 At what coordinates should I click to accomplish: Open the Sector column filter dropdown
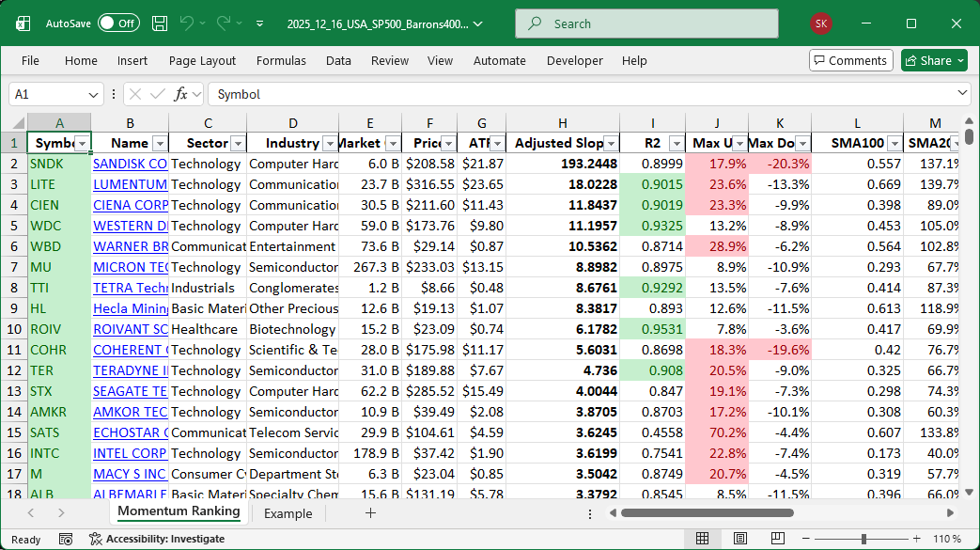click(x=237, y=143)
